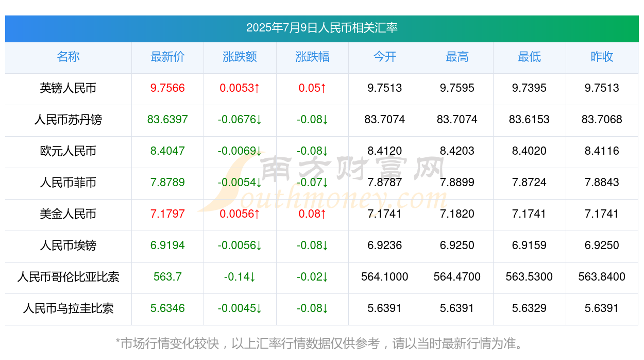Viewport: 644px width, 360px height.
Task: Click low price 9.7395
Action: tap(530, 88)
